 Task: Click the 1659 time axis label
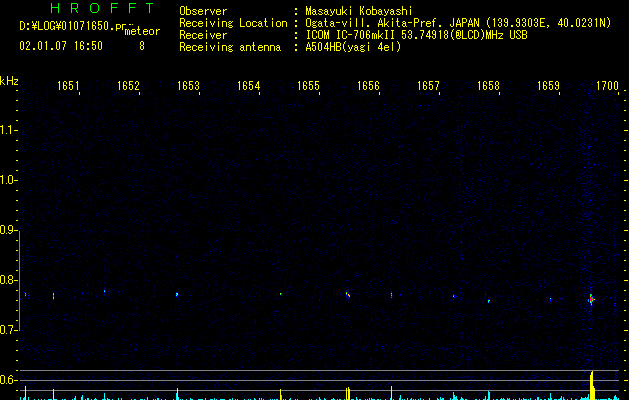(x=548, y=86)
